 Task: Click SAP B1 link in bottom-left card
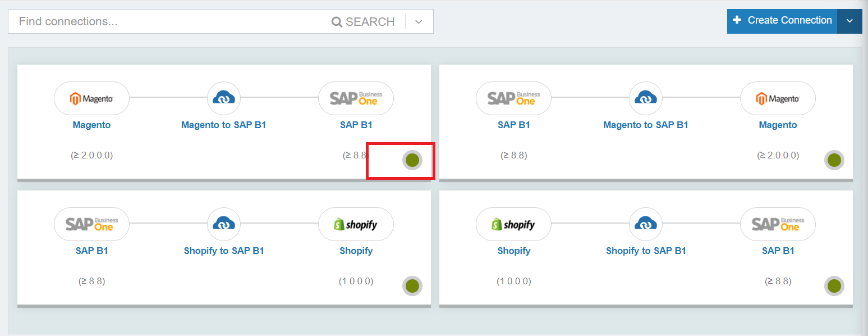click(92, 251)
